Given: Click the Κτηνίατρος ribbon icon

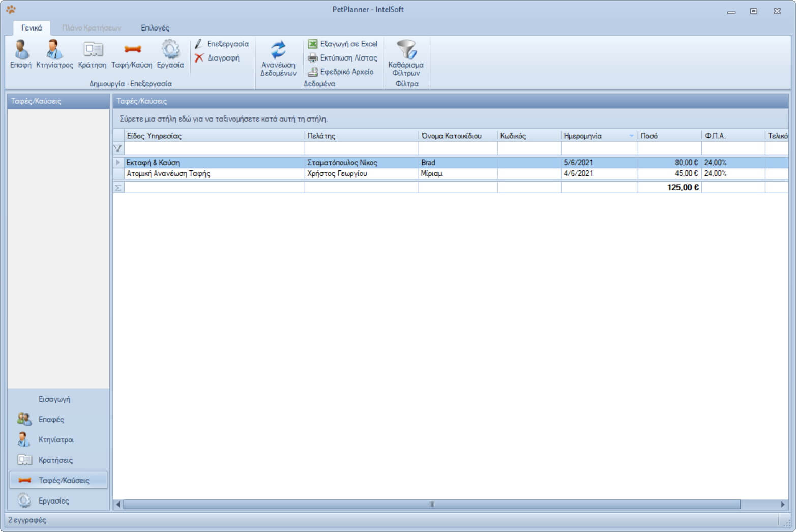Looking at the screenshot, I should (x=54, y=54).
